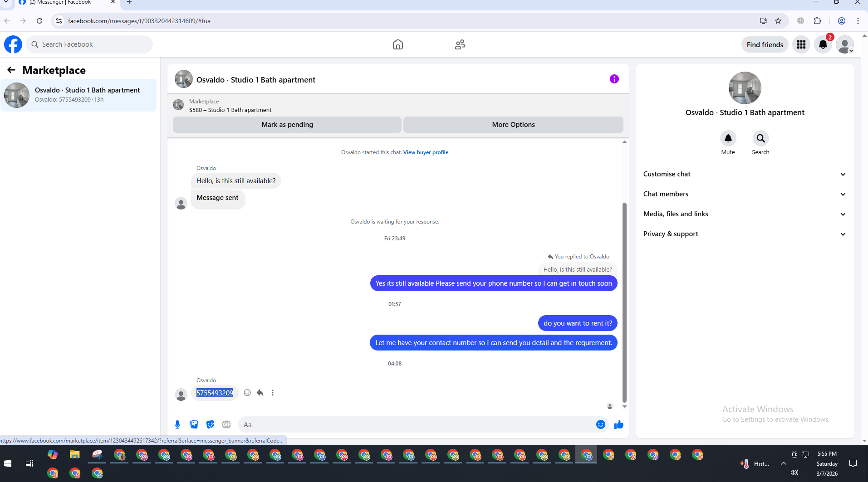
Task: Mute the conversation with the bell icon
Action: pos(728,138)
